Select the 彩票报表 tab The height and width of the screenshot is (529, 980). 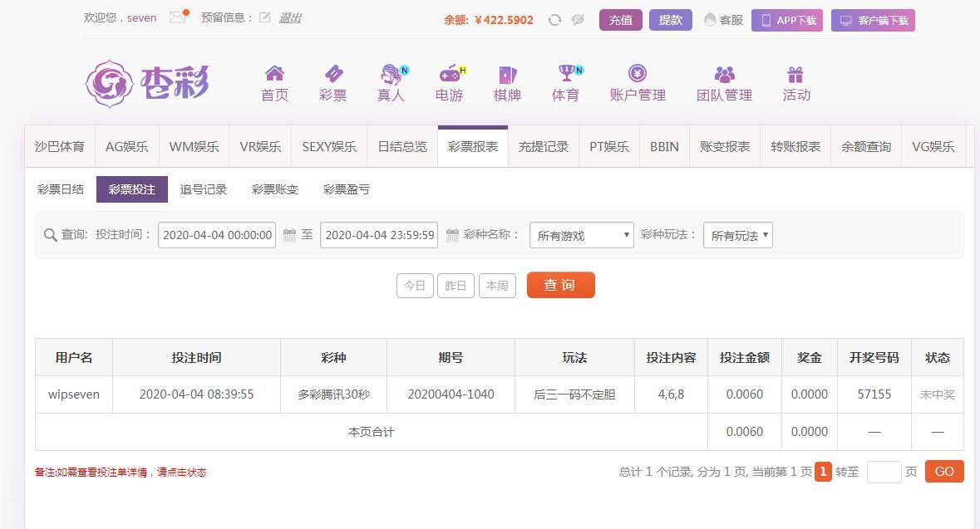[473, 147]
